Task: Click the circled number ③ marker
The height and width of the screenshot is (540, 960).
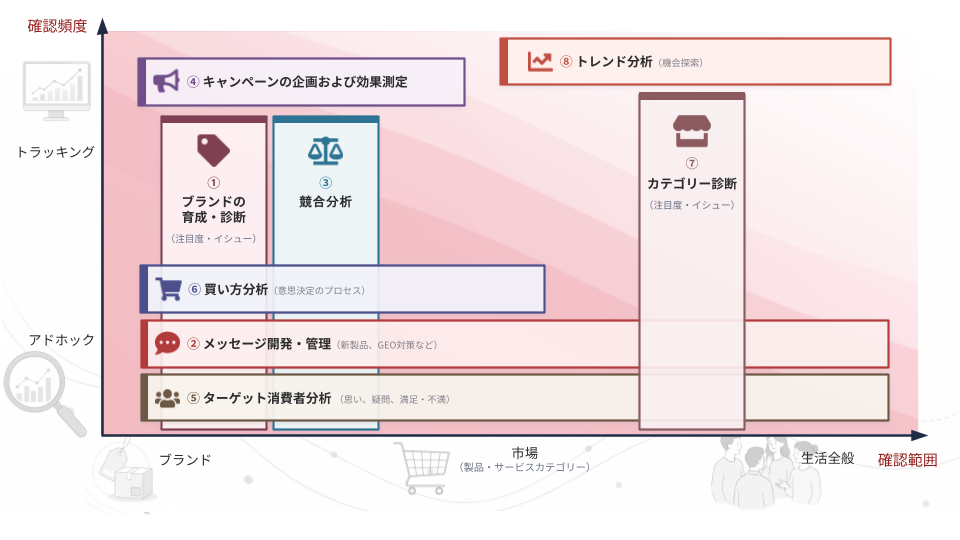Action: coord(325,182)
